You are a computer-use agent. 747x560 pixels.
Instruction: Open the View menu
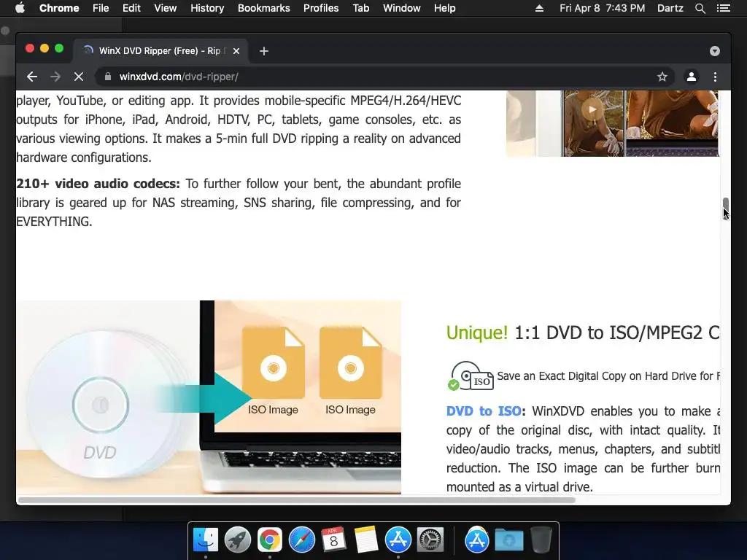166,8
